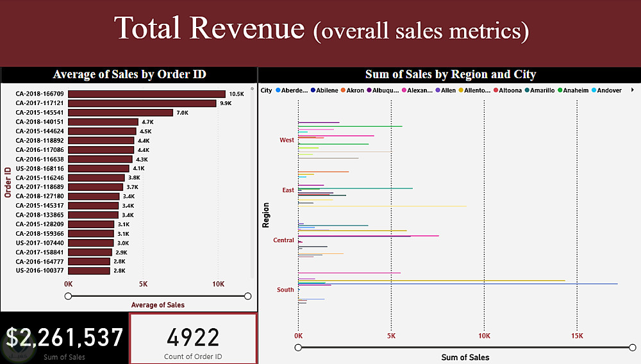
Task: Click left handle of Average of Sales slider
Action: [x=69, y=296]
